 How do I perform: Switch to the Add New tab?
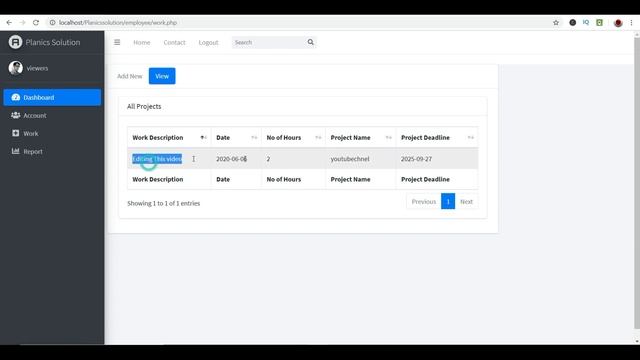[x=129, y=76]
